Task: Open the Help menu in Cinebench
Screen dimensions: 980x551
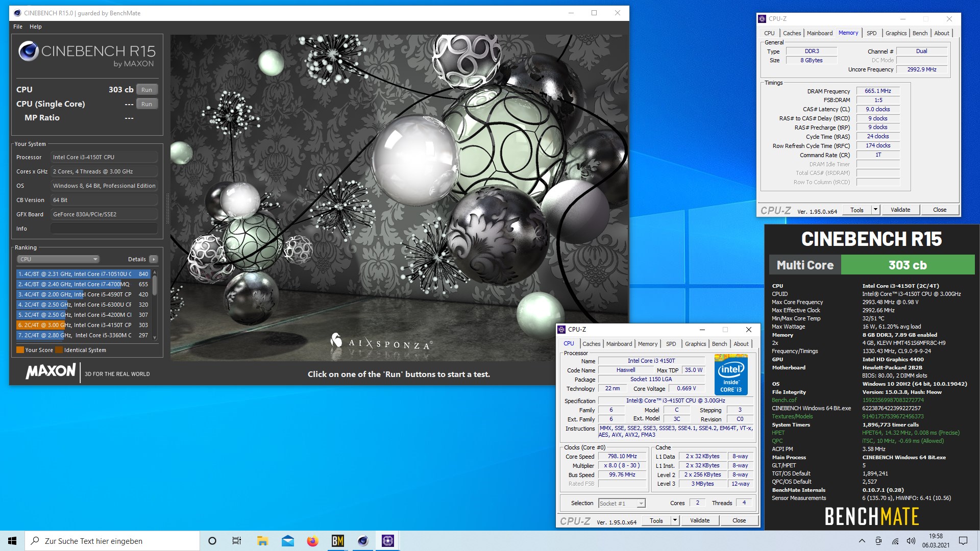Action: click(36, 27)
